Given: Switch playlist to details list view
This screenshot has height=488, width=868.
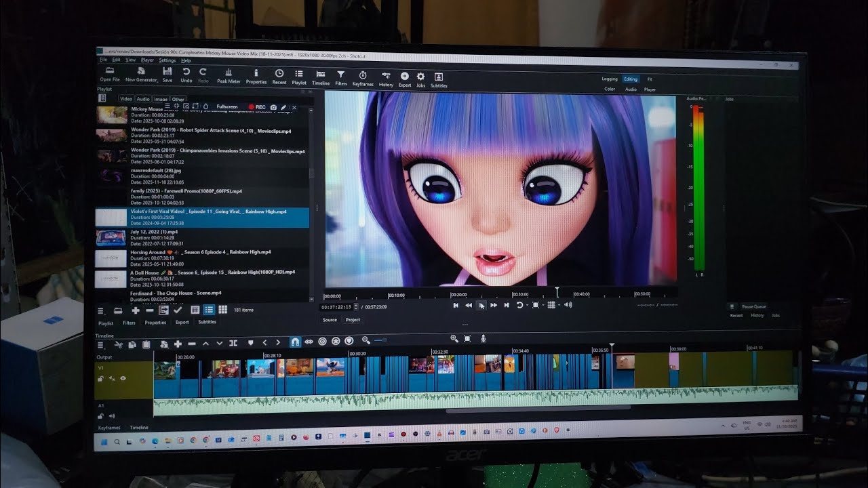Looking at the screenshot, I should point(209,310).
